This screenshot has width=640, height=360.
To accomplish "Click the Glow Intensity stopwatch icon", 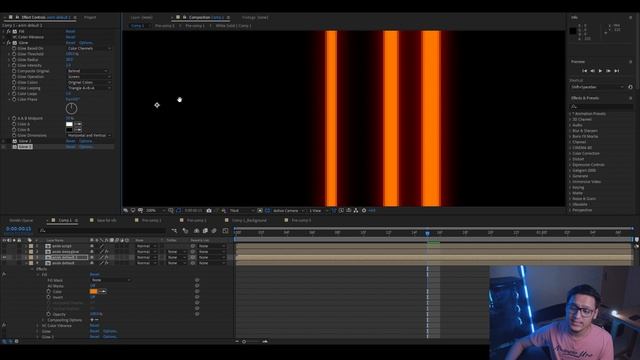I will 14,65.
